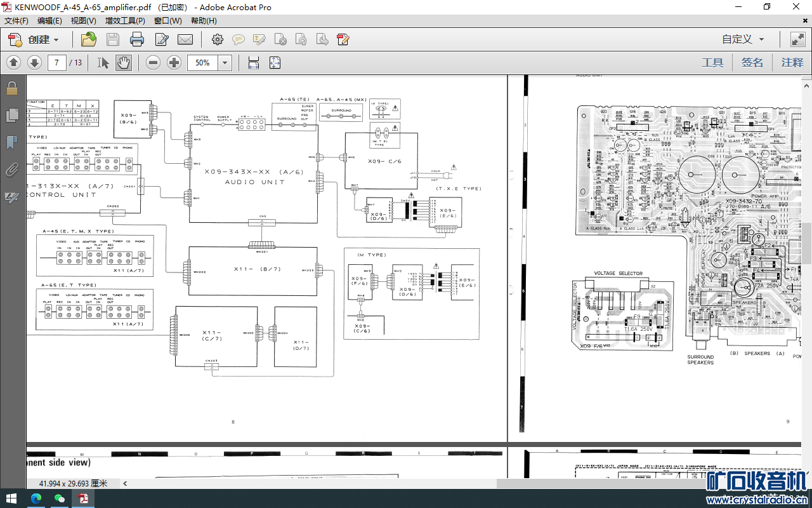Select the Hand pan tool
This screenshot has height=508, width=812.
point(123,63)
